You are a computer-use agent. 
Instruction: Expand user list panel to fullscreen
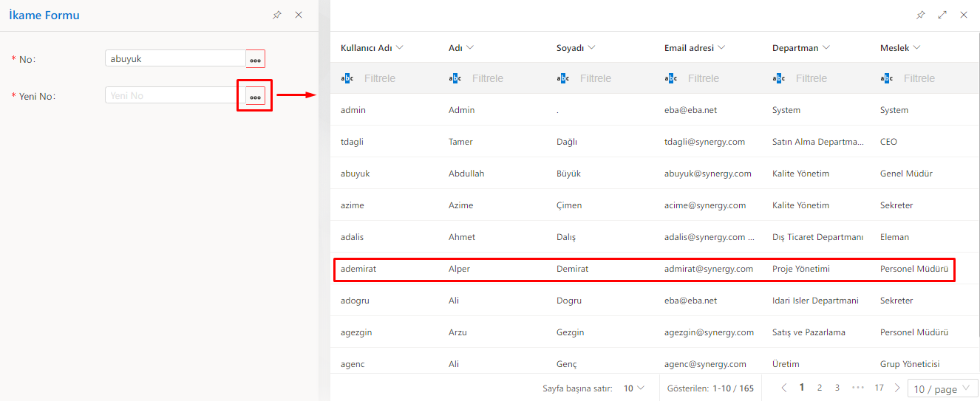tap(942, 15)
